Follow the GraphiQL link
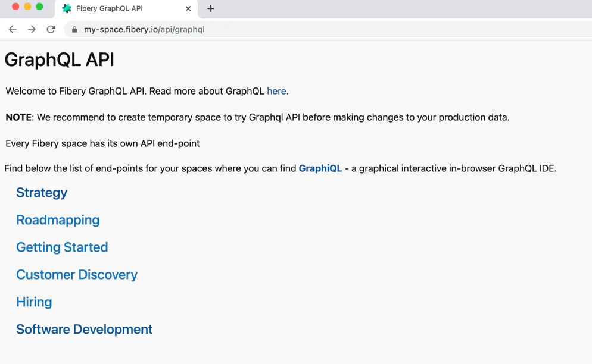The width and height of the screenshot is (592, 364). (320, 168)
